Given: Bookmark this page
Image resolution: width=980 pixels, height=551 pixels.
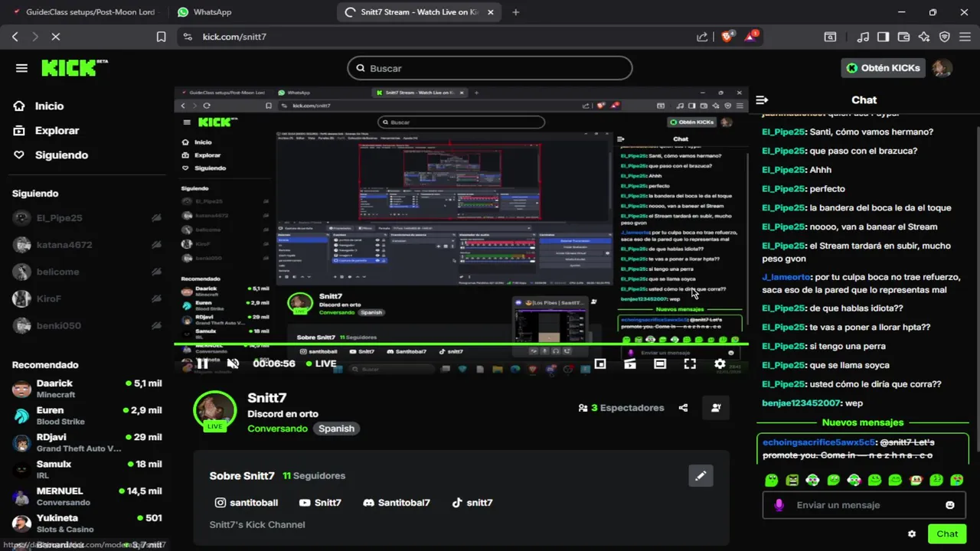Looking at the screenshot, I should 161,37.
